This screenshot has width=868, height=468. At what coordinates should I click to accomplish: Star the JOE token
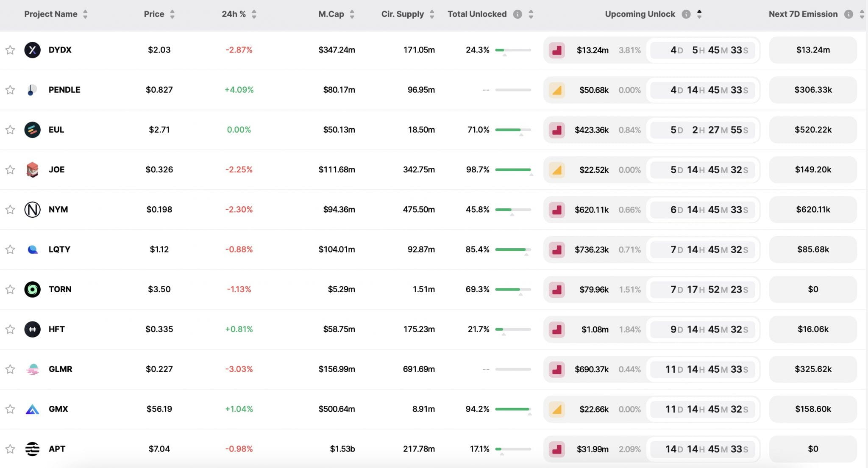(9, 169)
